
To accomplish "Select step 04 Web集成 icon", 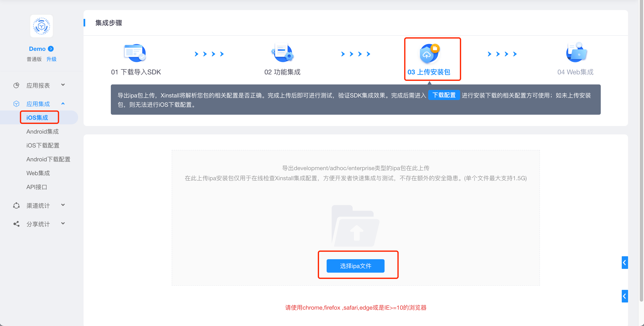I will pos(576,52).
